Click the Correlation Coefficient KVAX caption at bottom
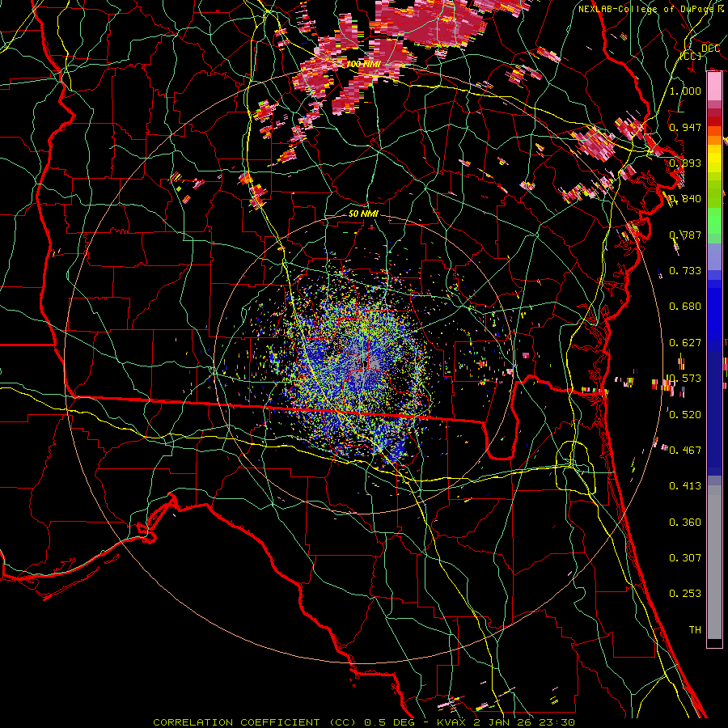This screenshot has width=728, height=728. tap(364, 722)
